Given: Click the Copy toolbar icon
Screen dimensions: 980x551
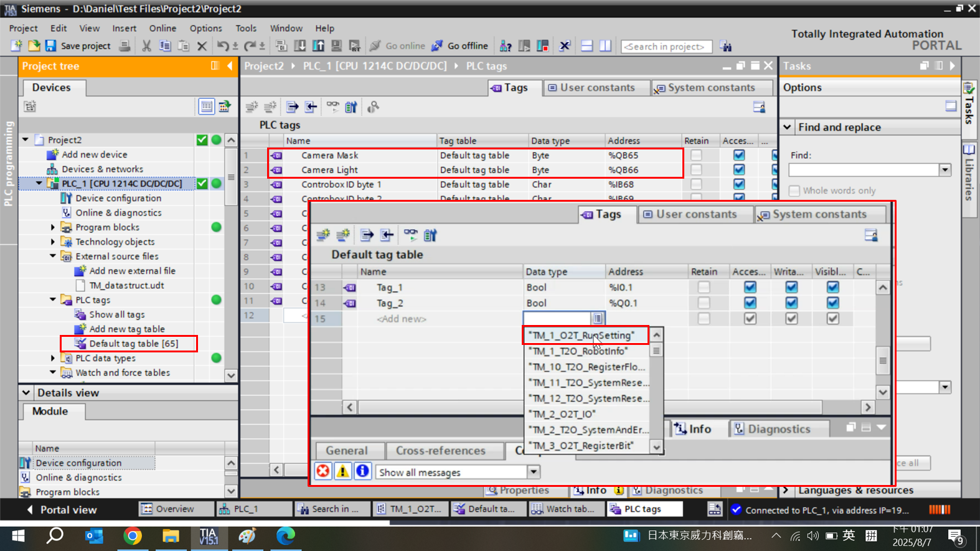Looking at the screenshot, I should coord(165,45).
